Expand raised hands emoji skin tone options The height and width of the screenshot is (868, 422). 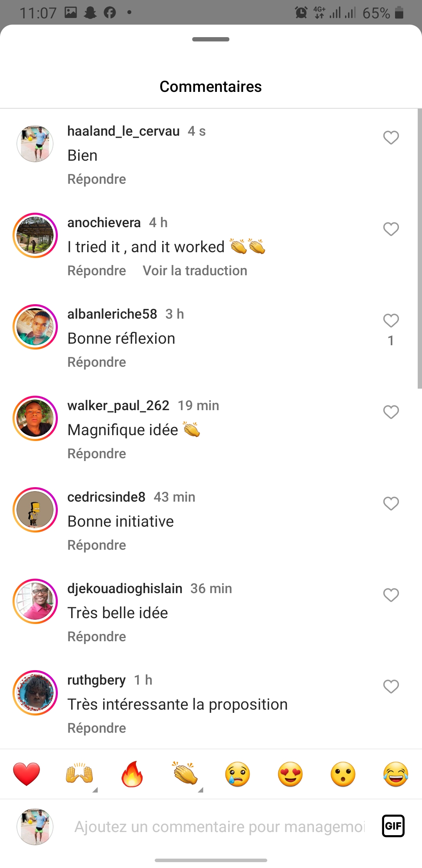(x=95, y=790)
